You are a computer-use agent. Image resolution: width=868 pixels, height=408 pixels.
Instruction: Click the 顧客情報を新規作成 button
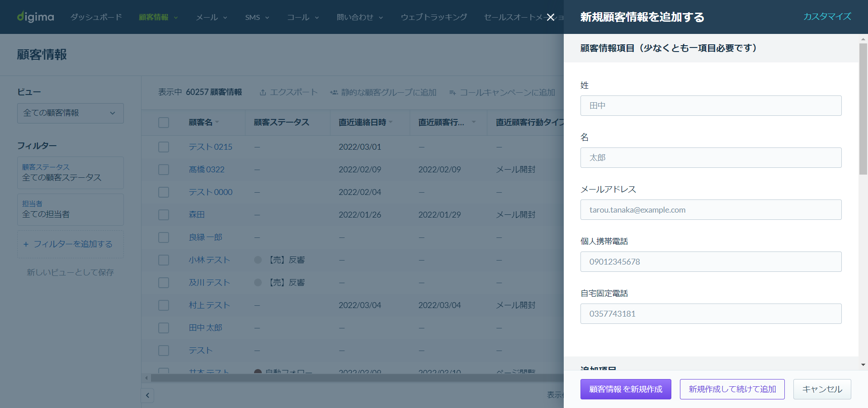626,389
